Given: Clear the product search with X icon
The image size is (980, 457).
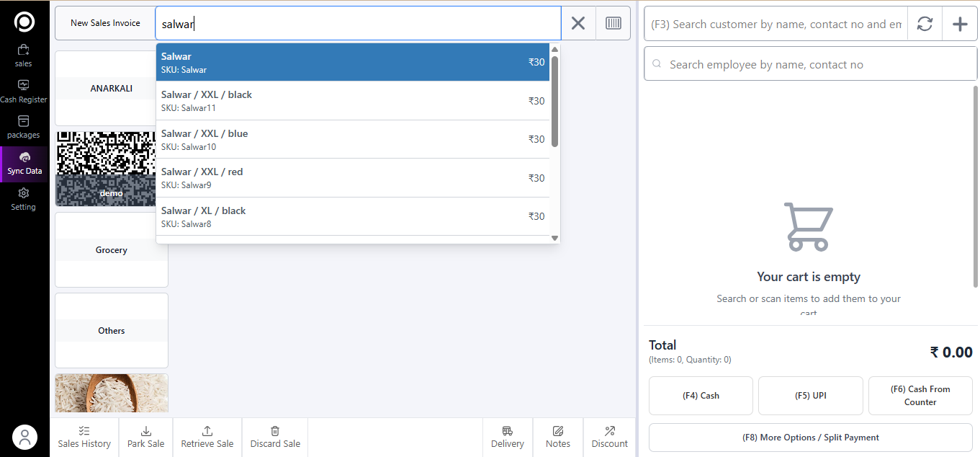Looking at the screenshot, I should [578, 23].
